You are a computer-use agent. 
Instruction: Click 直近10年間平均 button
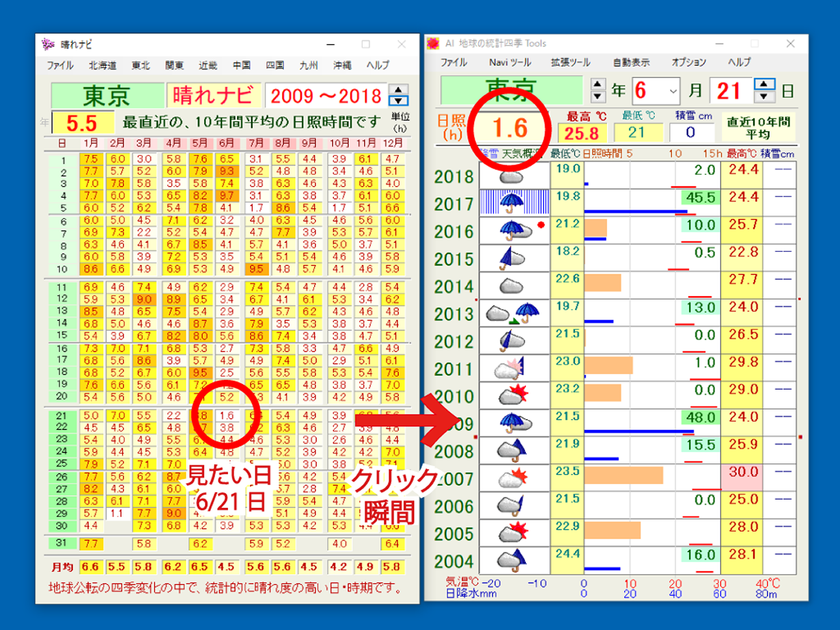pyautogui.click(x=758, y=128)
